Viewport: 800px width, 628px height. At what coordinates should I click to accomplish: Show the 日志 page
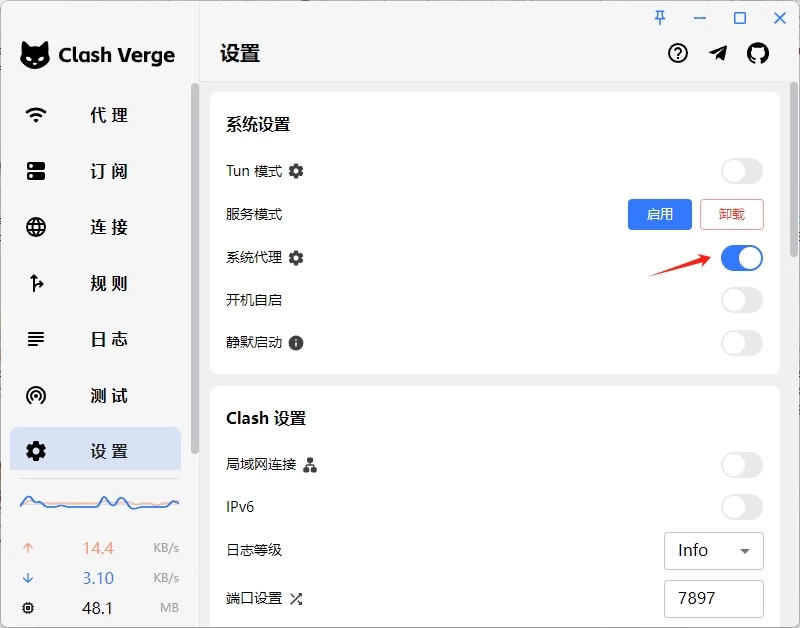coord(95,339)
